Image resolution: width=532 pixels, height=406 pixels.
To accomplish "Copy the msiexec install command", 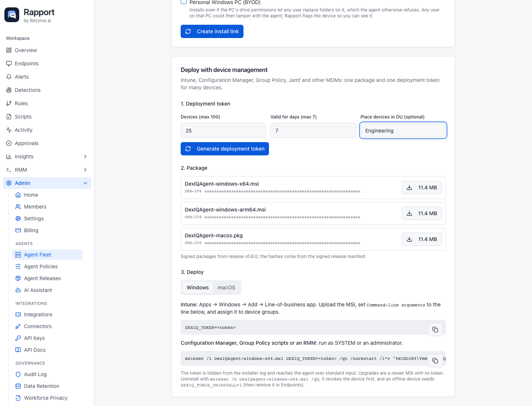I will click(x=435, y=361).
